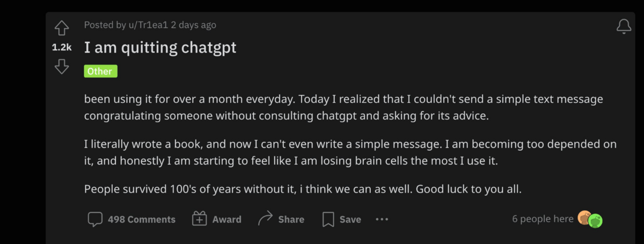Screen dimensions: 644x244
Task: Open the '498 Comments' text link
Action: coord(141,219)
